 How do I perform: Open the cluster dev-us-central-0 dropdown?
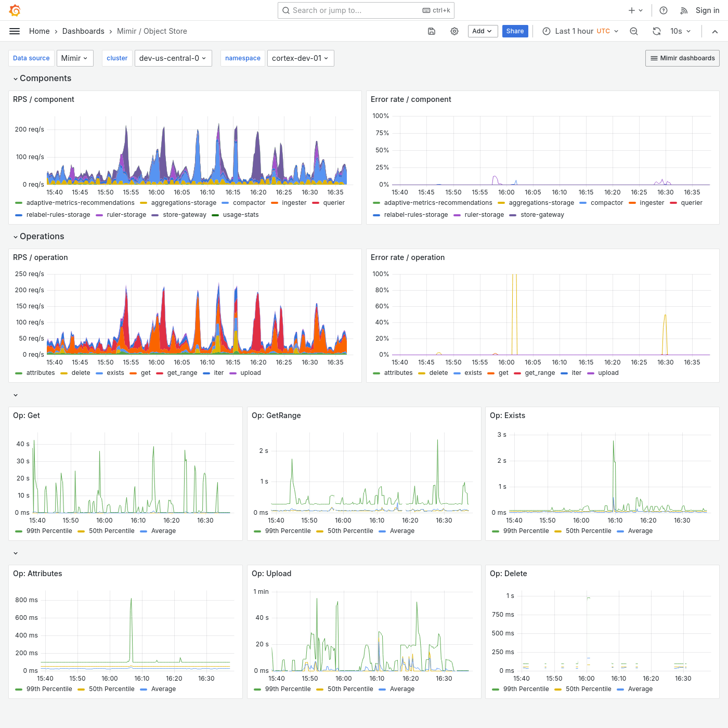point(173,58)
